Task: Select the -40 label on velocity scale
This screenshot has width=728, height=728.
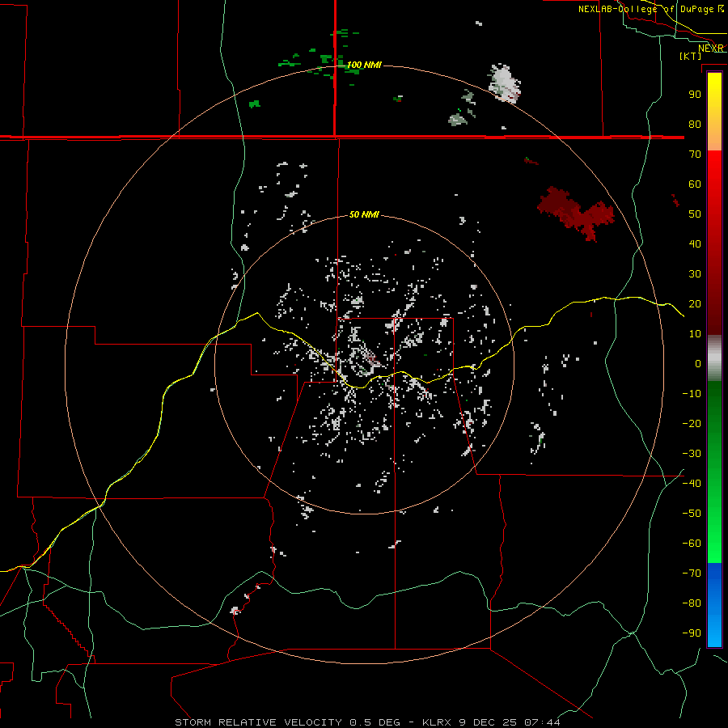Action: [x=692, y=484]
